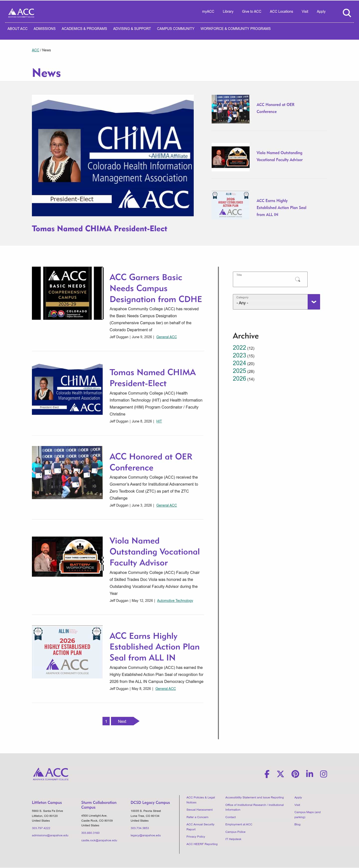Filter archive by 2025

tap(239, 371)
